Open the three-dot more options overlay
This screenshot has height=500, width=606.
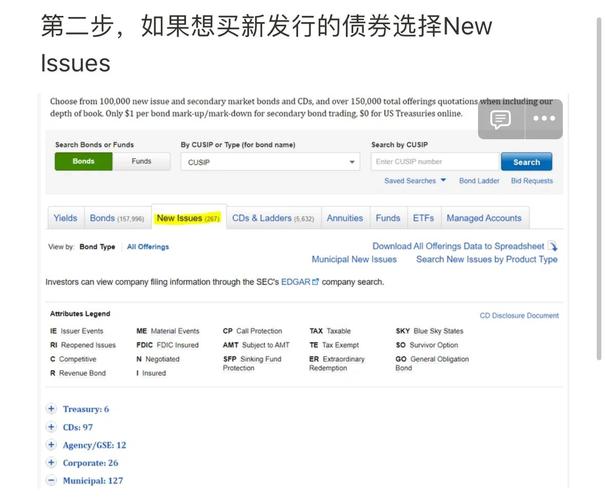pyautogui.click(x=544, y=119)
